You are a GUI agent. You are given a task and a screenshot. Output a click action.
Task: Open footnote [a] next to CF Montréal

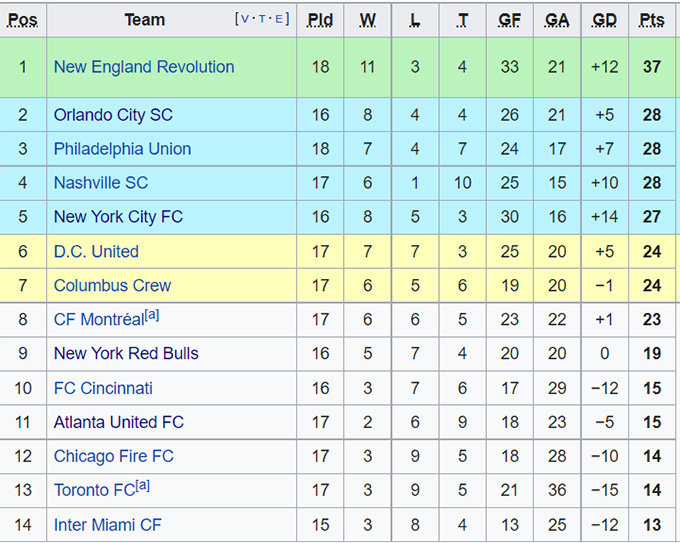pos(152,316)
